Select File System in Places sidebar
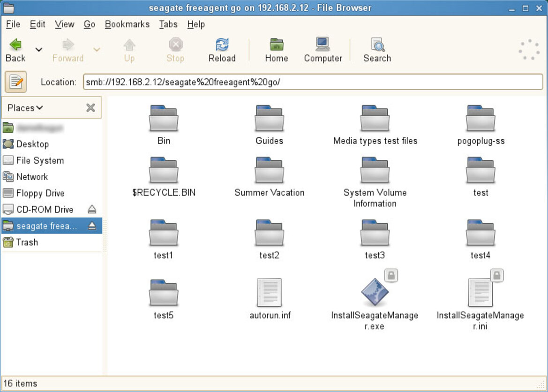Viewport: 548px width, 392px height. pos(52,160)
